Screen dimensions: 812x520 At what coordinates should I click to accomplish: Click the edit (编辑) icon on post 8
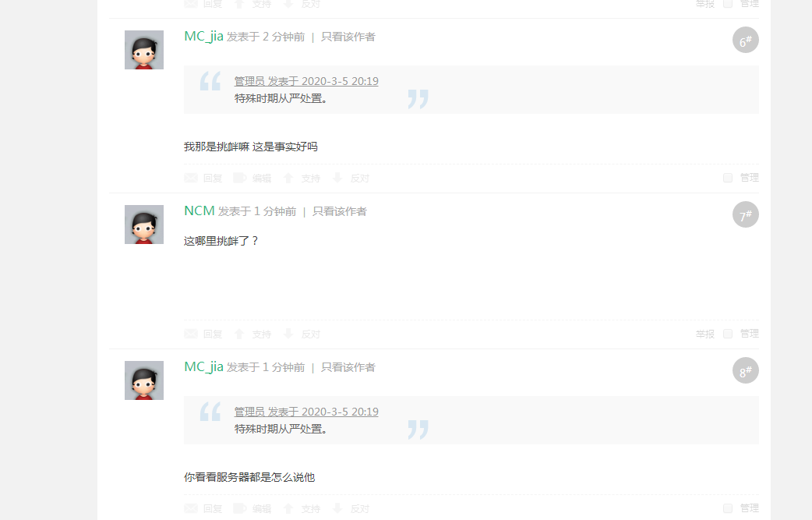point(240,508)
